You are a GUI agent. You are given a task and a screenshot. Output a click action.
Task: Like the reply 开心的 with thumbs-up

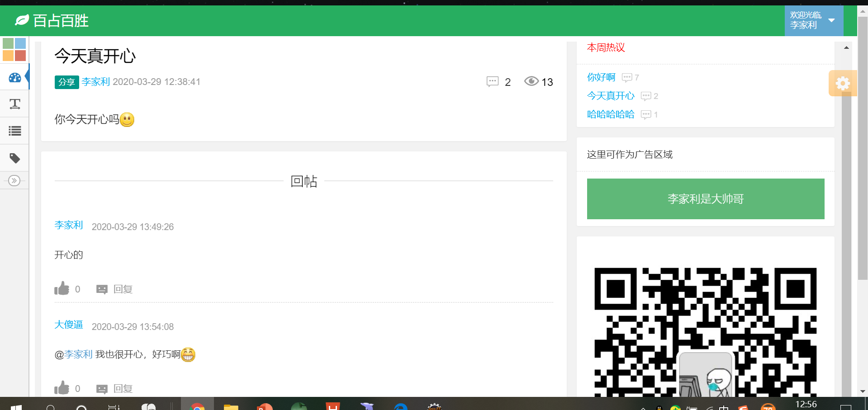(62, 289)
